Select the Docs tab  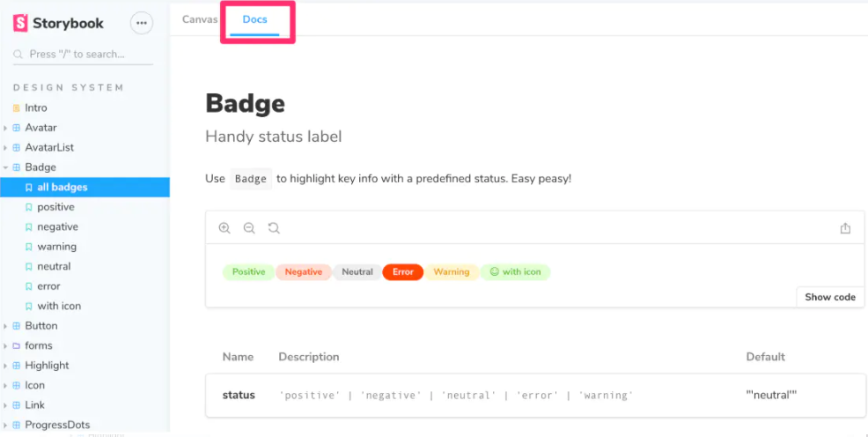(255, 19)
